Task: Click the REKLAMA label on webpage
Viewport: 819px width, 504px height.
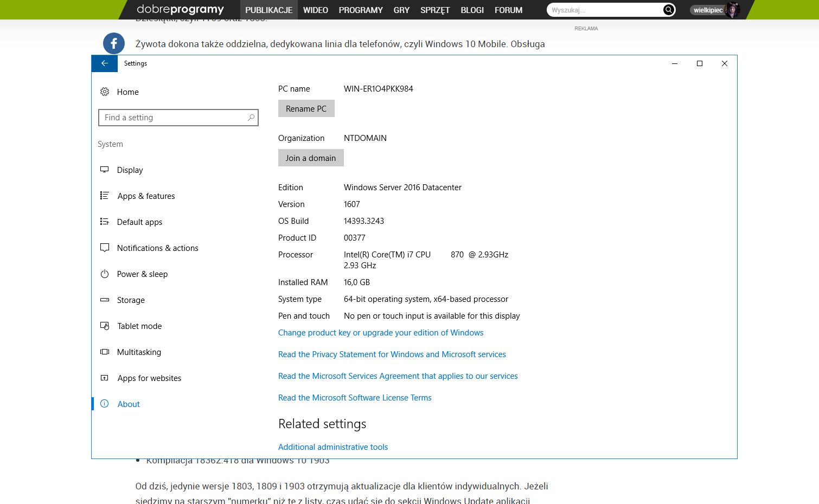Action: tap(586, 28)
